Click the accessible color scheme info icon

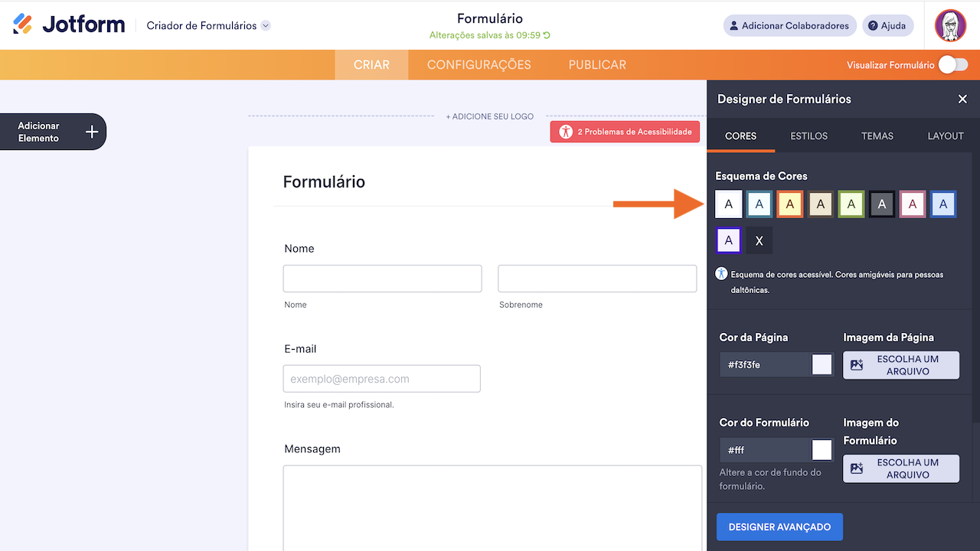[721, 273]
